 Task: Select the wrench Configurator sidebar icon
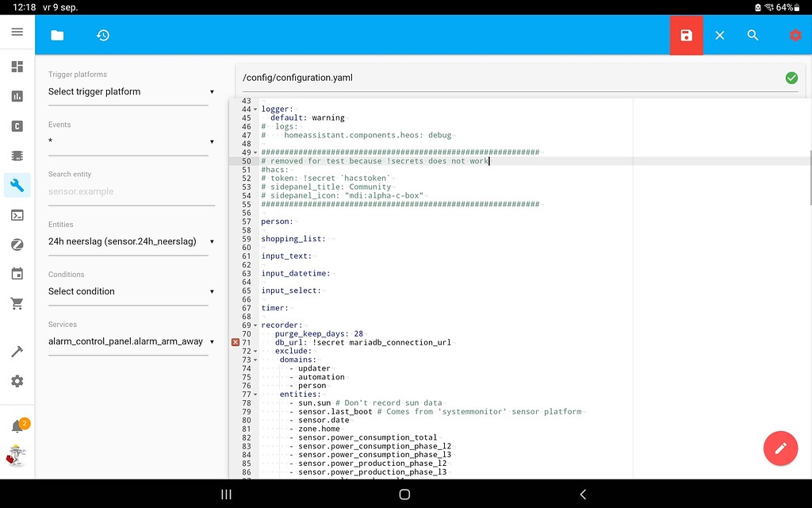[x=17, y=185]
